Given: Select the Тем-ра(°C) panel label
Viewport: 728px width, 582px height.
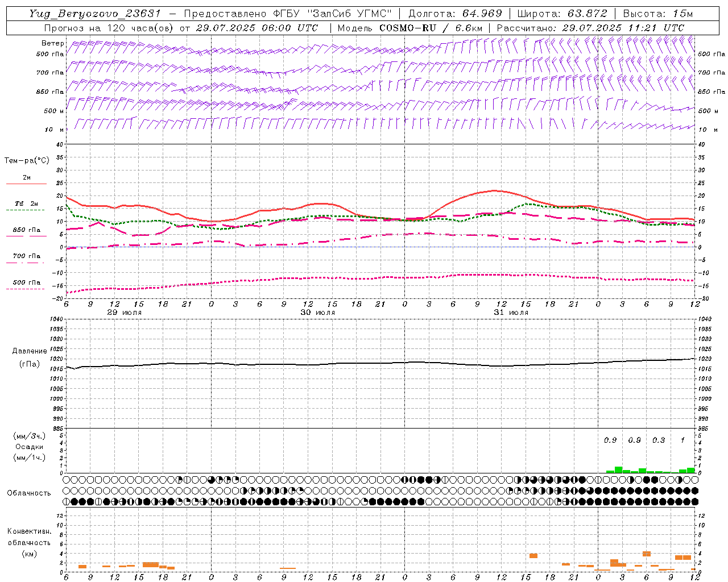Looking at the screenshot, I should (27, 161).
